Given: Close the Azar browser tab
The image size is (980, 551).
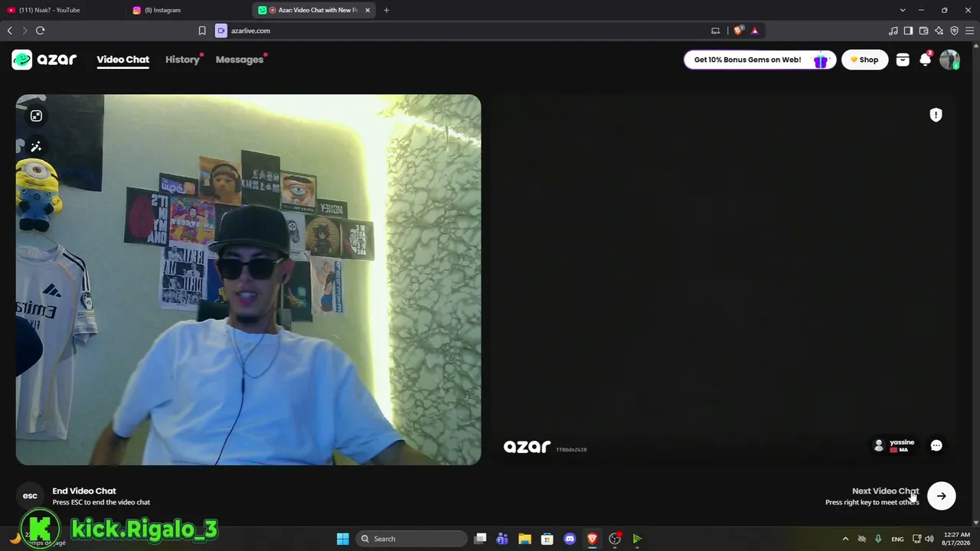Looking at the screenshot, I should tap(367, 10).
